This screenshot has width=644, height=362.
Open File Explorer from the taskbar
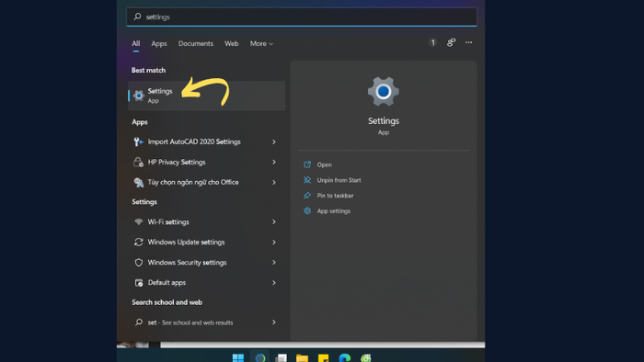click(x=303, y=357)
